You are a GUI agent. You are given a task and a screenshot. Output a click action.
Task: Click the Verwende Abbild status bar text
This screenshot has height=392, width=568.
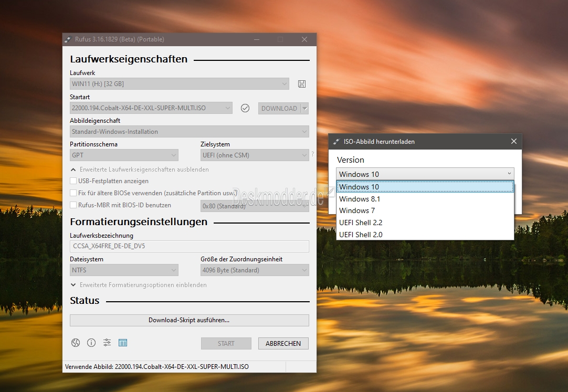pos(157,367)
